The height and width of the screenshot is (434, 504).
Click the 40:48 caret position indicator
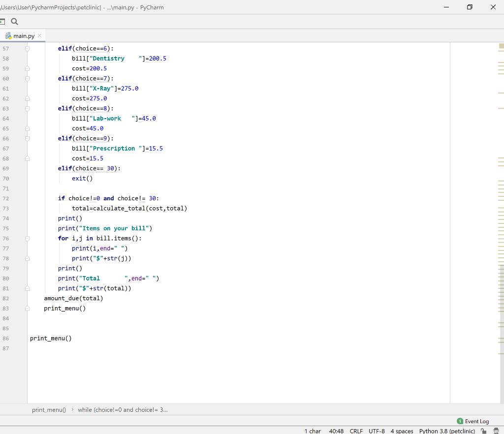(x=336, y=431)
